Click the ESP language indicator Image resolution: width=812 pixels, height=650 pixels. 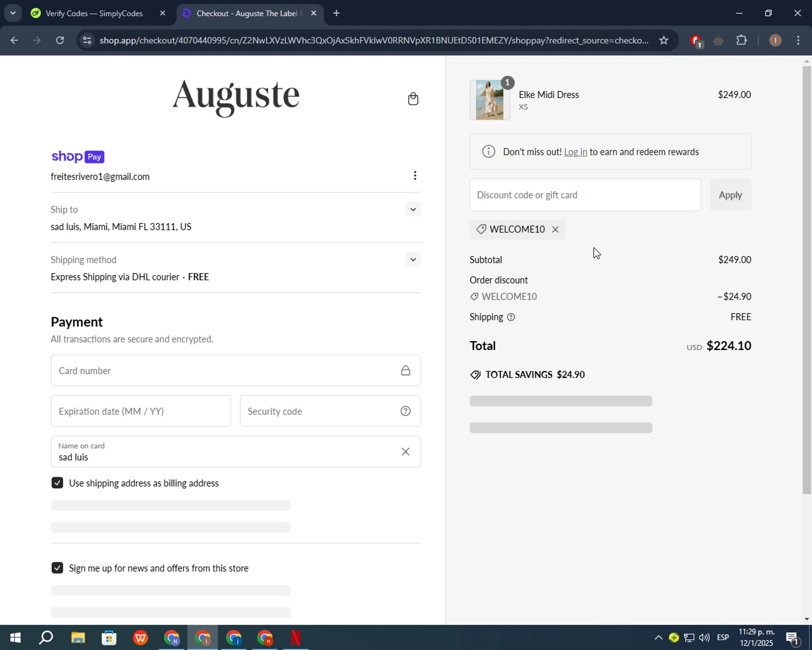click(x=723, y=638)
